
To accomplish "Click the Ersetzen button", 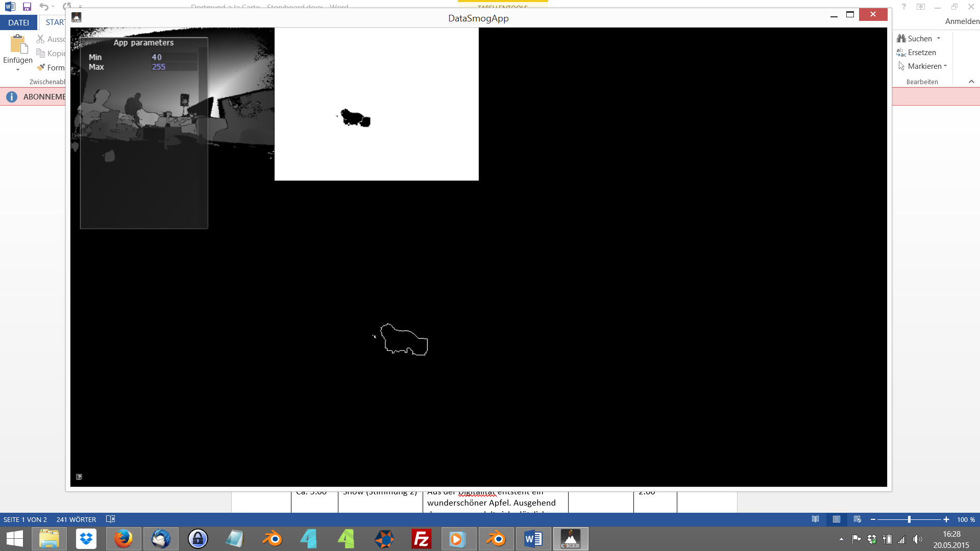I will 921,53.
